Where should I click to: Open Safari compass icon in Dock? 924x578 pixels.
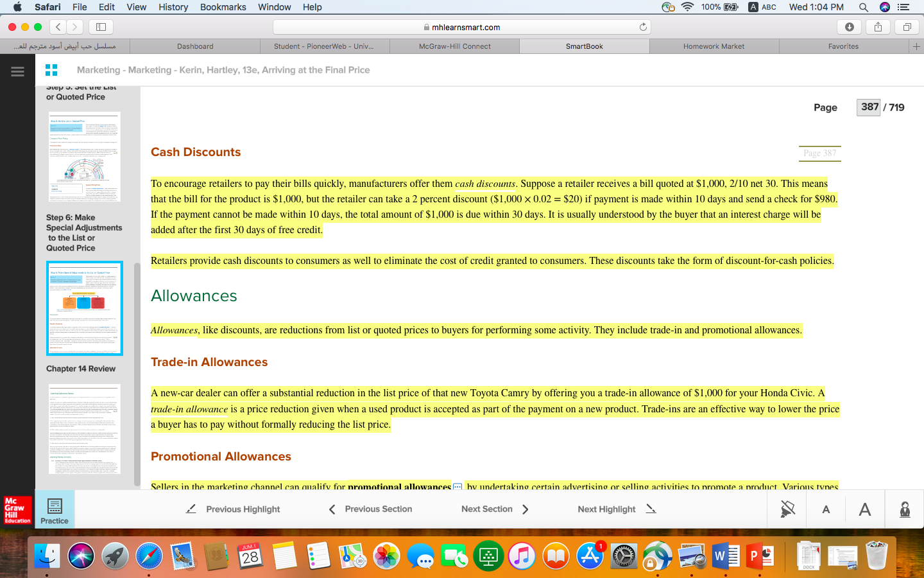click(149, 556)
